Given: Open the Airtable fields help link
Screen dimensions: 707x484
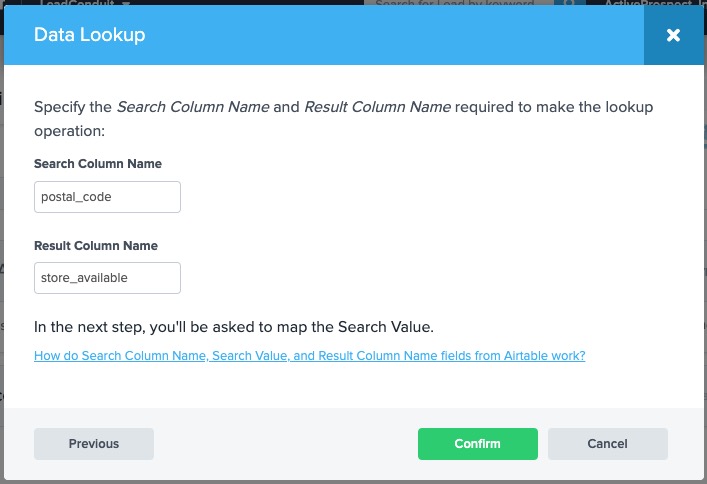Looking at the screenshot, I should [309, 355].
